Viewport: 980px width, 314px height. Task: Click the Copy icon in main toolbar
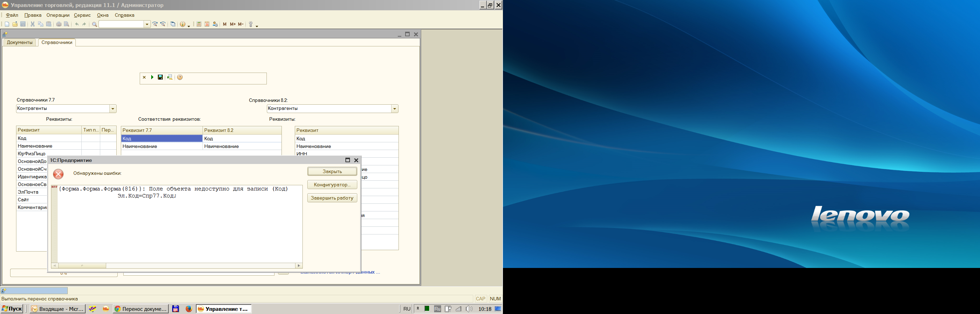[x=41, y=24]
